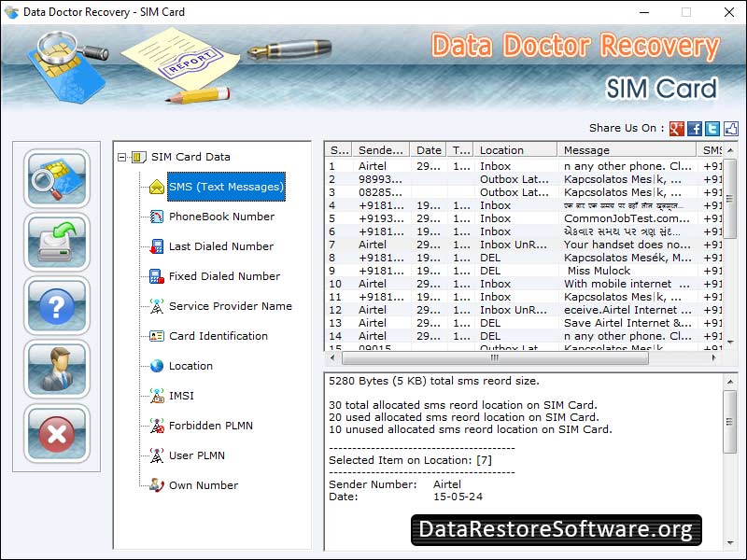Share on Twitter icon
Viewport: 747px width, 560px height.
[712, 129]
